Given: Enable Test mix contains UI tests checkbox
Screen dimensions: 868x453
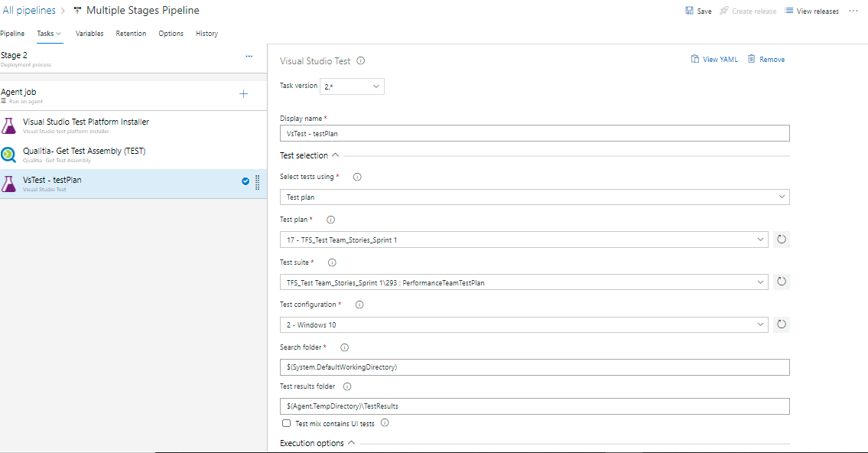Looking at the screenshot, I should click(287, 422).
